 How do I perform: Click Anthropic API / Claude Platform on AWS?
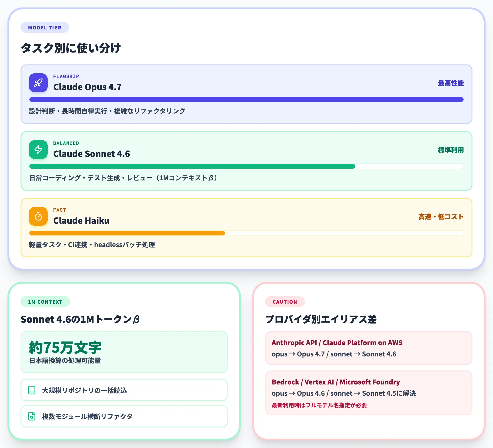(x=337, y=343)
